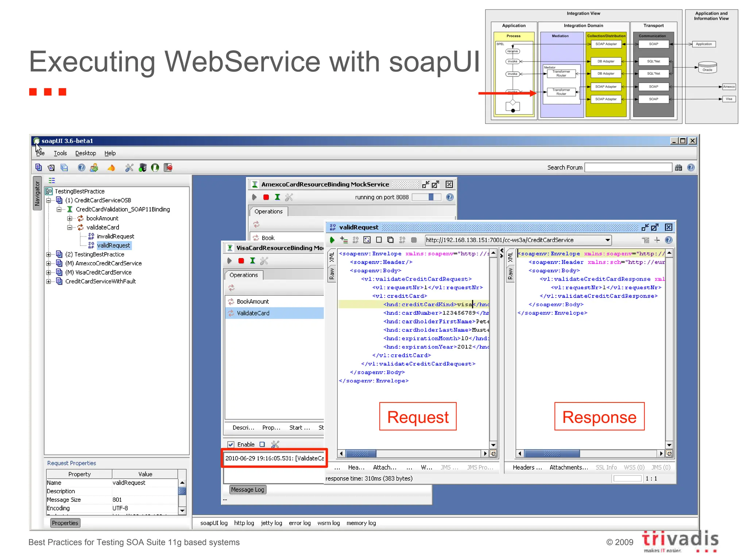Click the small empty box next to Enable

[262, 444]
